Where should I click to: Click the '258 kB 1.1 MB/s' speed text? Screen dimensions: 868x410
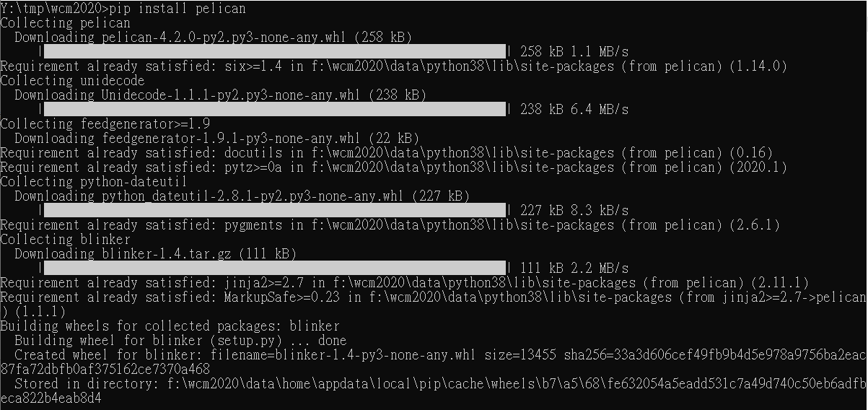point(574,52)
